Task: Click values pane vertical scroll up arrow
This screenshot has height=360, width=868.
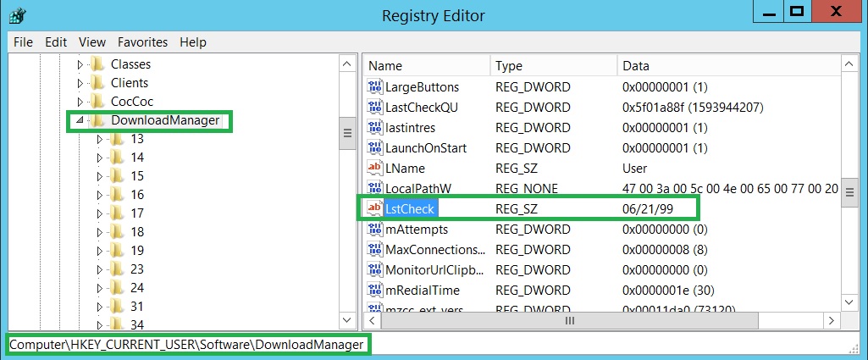Action: point(849,64)
